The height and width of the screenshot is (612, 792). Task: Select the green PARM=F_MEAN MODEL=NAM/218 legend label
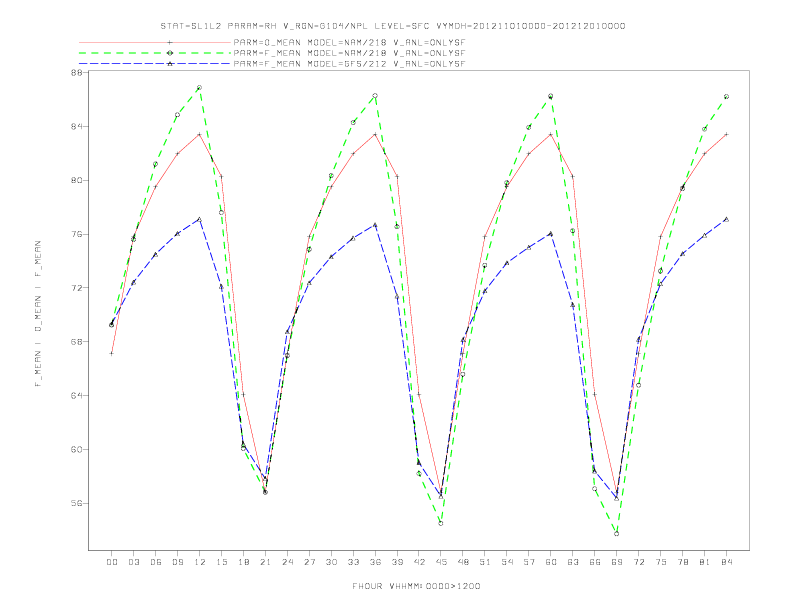349,53
